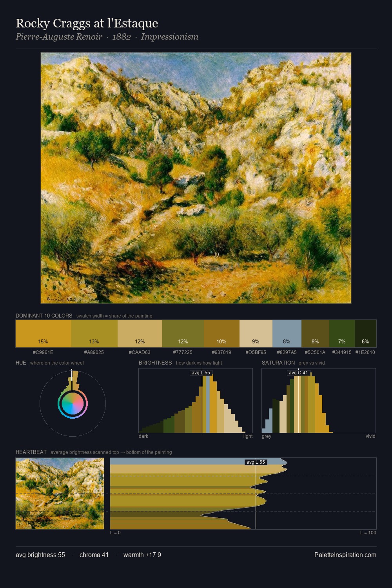The height and width of the screenshot is (588, 392).
Task: Click 'where on the color wheel' caption
Action: point(57,363)
